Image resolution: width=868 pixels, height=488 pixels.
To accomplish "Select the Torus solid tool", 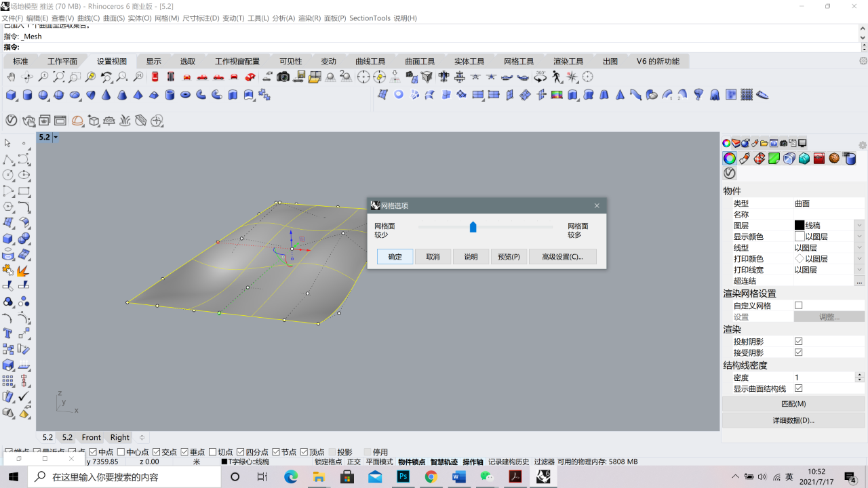I will (186, 95).
